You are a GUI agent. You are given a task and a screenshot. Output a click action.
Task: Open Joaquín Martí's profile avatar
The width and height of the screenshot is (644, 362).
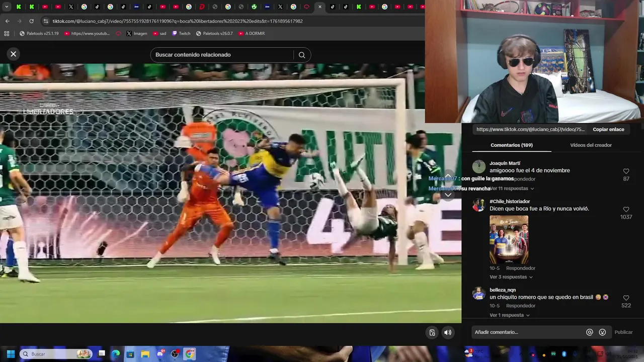pyautogui.click(x=479, y=166)
